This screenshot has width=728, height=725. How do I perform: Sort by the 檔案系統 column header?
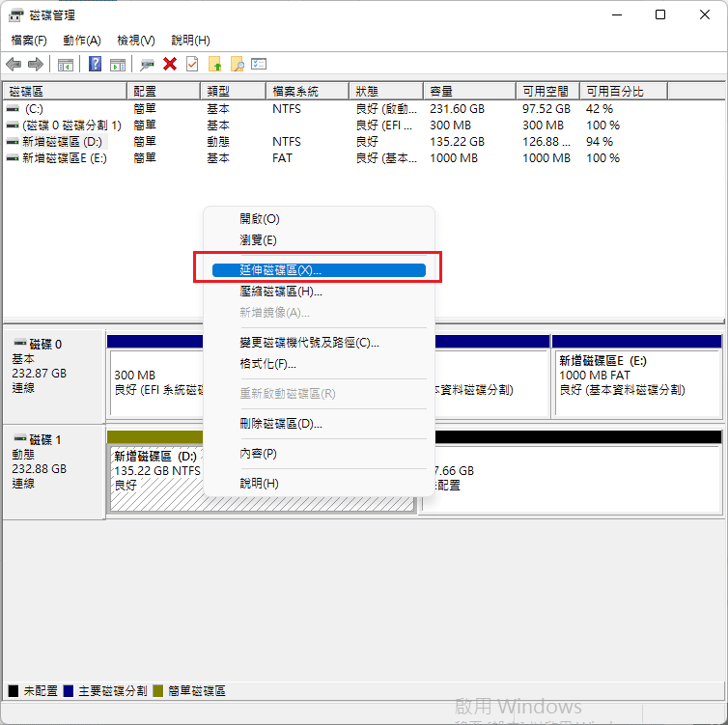click(x=308, y=91)
